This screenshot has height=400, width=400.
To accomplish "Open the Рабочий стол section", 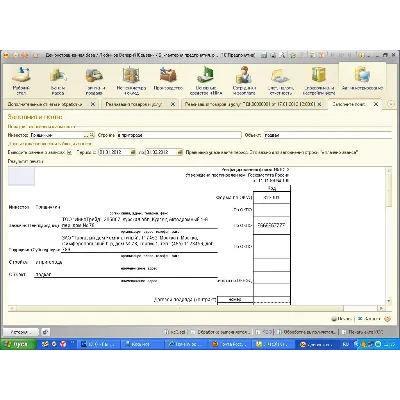I will [21, 80].
